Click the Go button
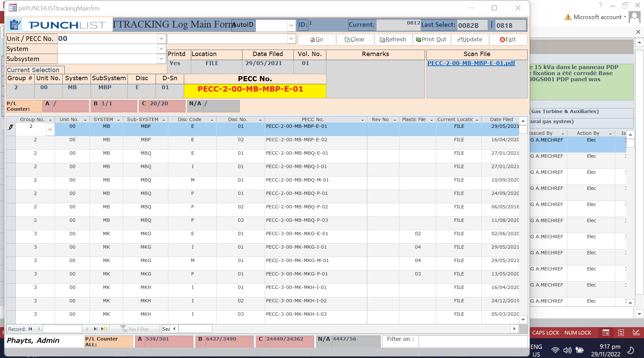This screenshot has width=644, height=358. (317, 40)
